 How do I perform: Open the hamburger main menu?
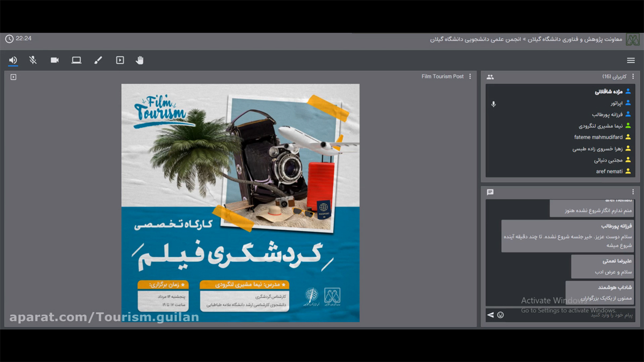pos(631,61)
